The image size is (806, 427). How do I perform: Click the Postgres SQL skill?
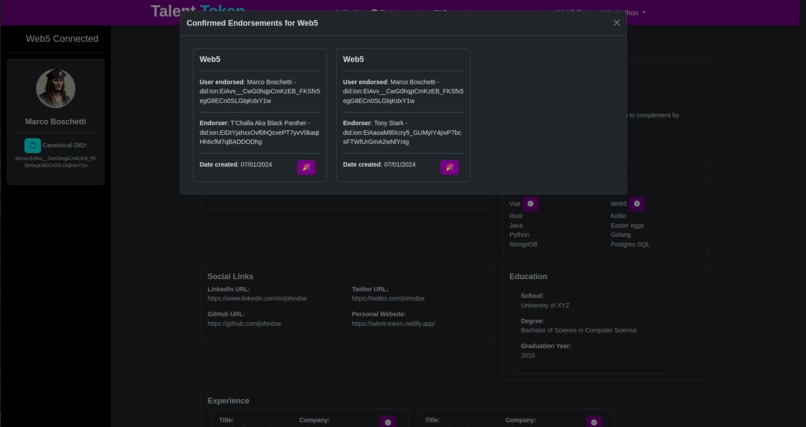(x=630, y=245)
